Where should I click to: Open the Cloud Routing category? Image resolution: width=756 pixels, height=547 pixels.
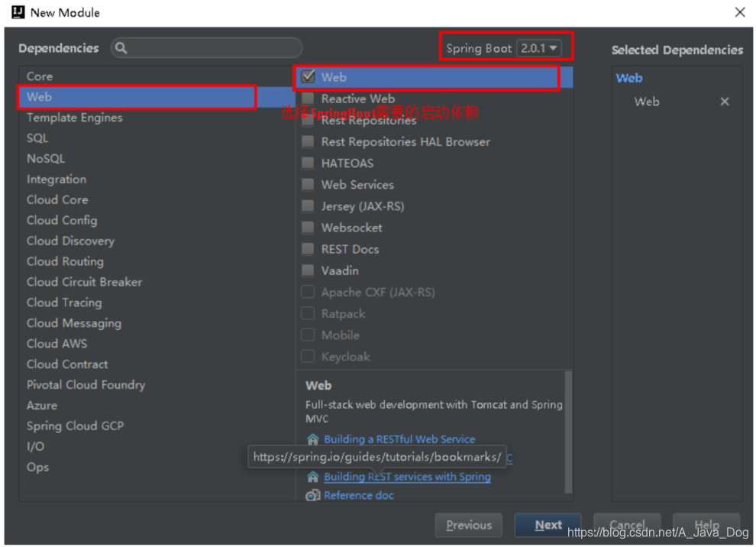(157, 261)
